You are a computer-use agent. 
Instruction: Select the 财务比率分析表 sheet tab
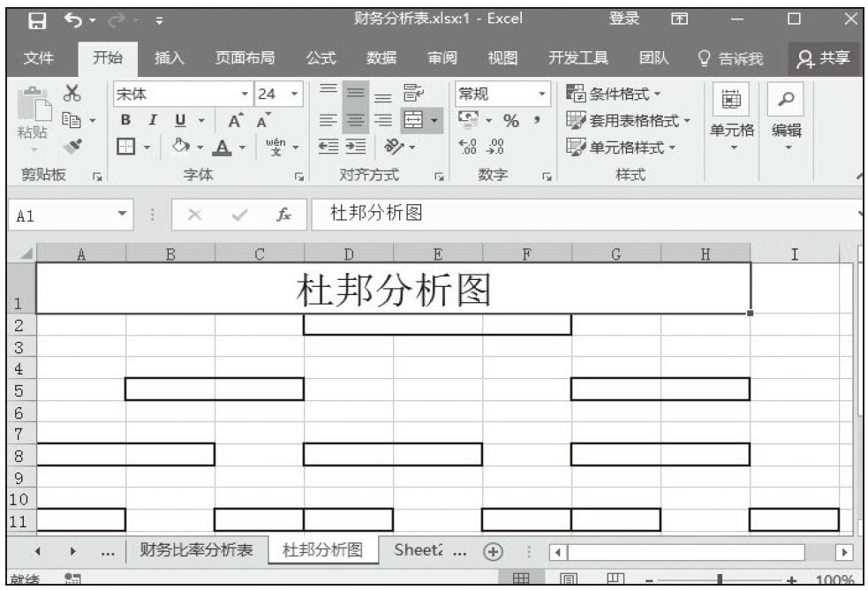coord(196,549)
